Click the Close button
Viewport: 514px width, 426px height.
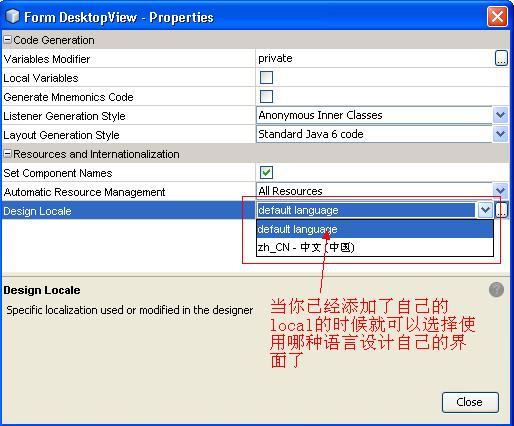[470, 402]
